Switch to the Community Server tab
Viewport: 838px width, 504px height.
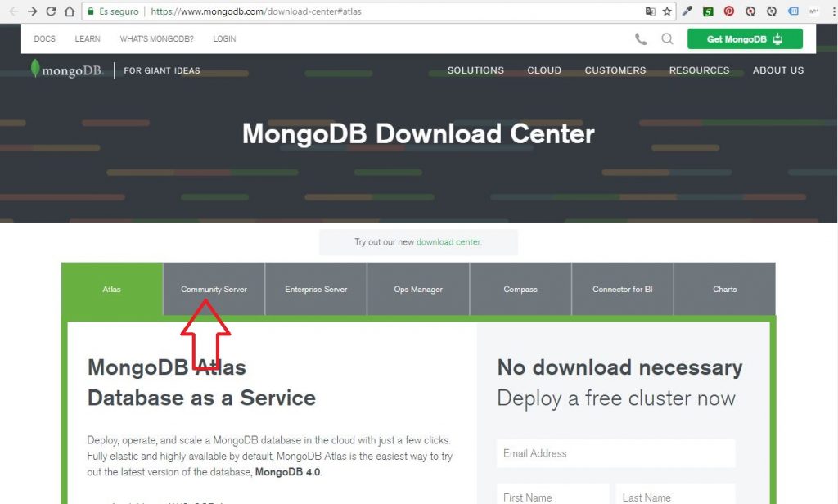[214, 289]
